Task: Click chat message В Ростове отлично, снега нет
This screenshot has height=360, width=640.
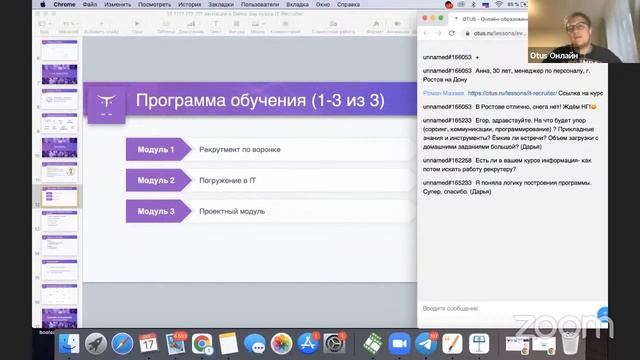Action: point(510,107)
